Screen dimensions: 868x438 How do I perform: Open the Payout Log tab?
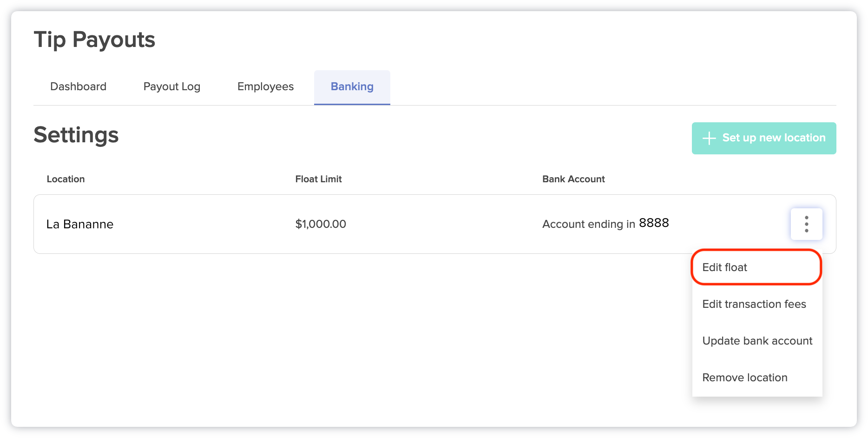pyautogui.click(x=171, y=86)
